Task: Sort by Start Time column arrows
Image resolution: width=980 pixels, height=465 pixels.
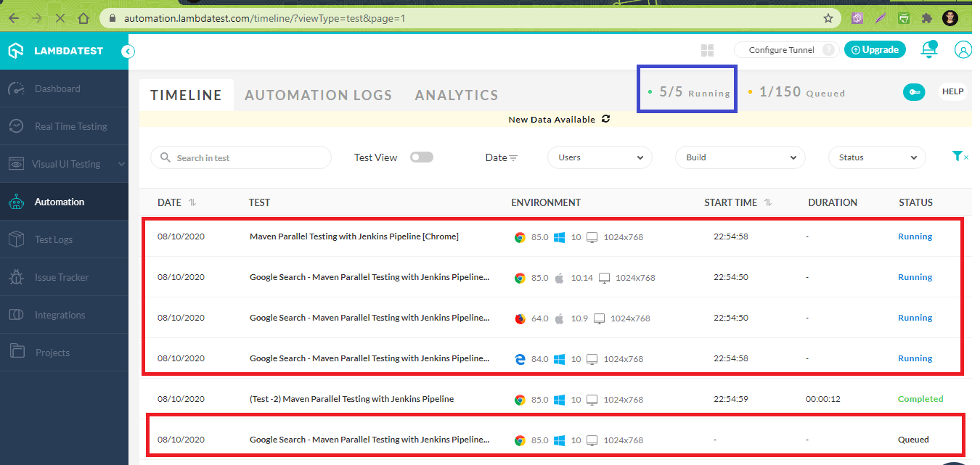Action: [768, 202]
